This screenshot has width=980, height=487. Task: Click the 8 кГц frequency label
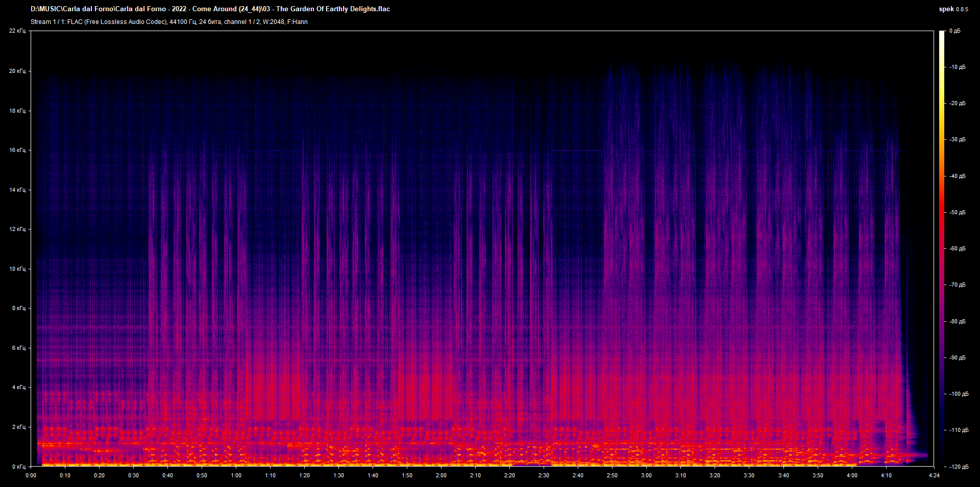point(19,308)
